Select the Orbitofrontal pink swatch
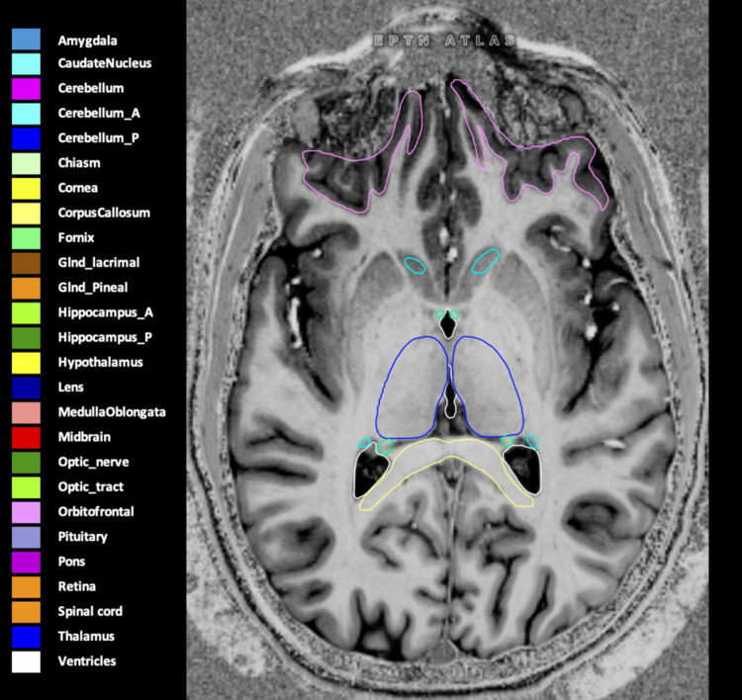This screenshot has width=742, height=700. point(26,512)
